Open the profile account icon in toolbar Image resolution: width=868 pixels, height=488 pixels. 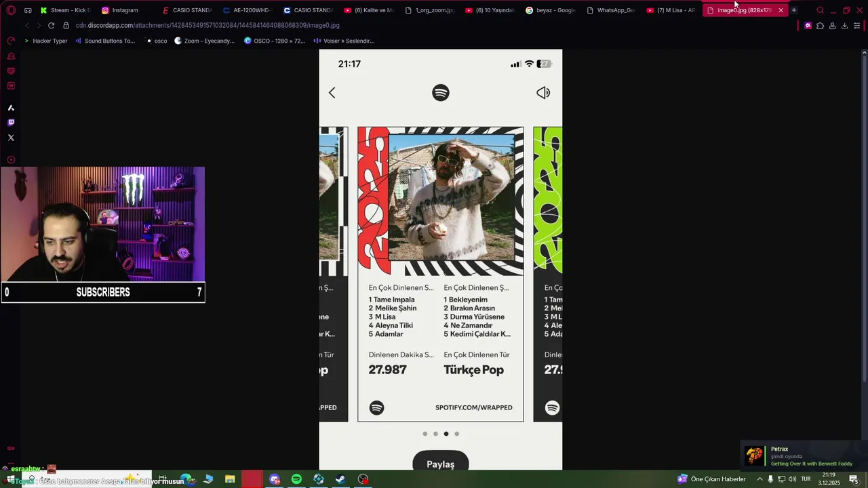832,26
